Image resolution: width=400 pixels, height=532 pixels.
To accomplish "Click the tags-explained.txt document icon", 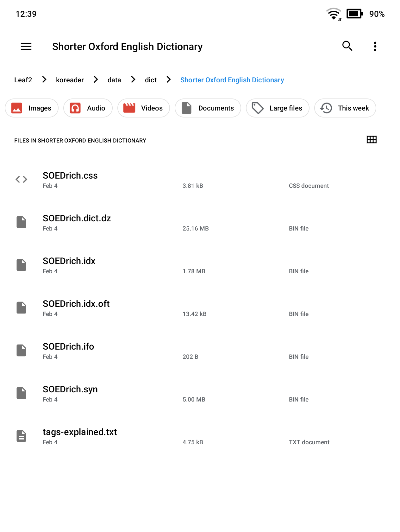I will tap(22, 436).
